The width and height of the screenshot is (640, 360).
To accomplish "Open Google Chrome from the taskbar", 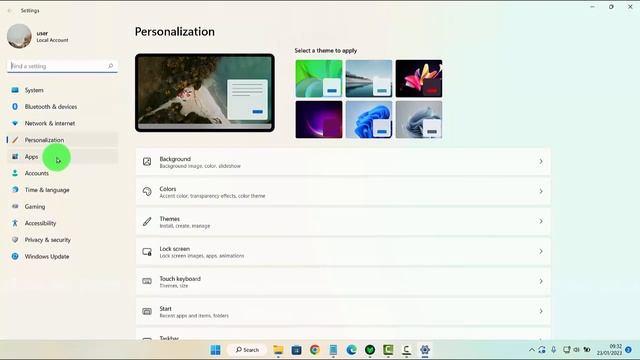I will tap(315, 350).
